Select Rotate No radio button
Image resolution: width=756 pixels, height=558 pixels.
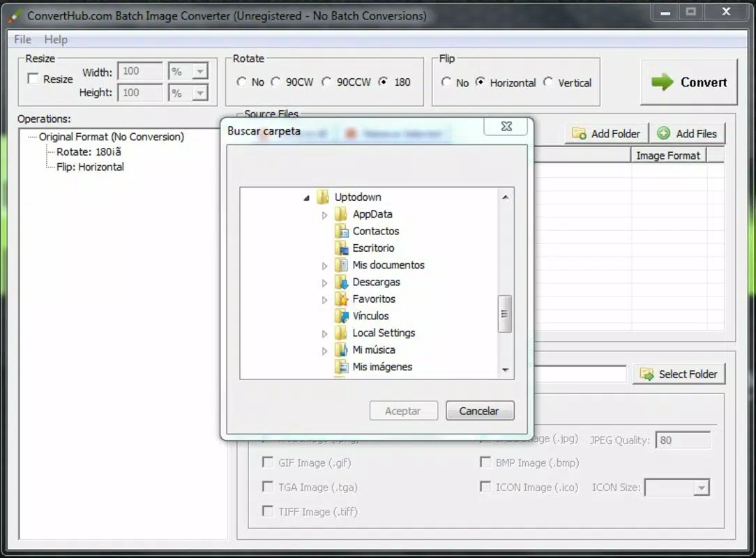coord(241,82)
